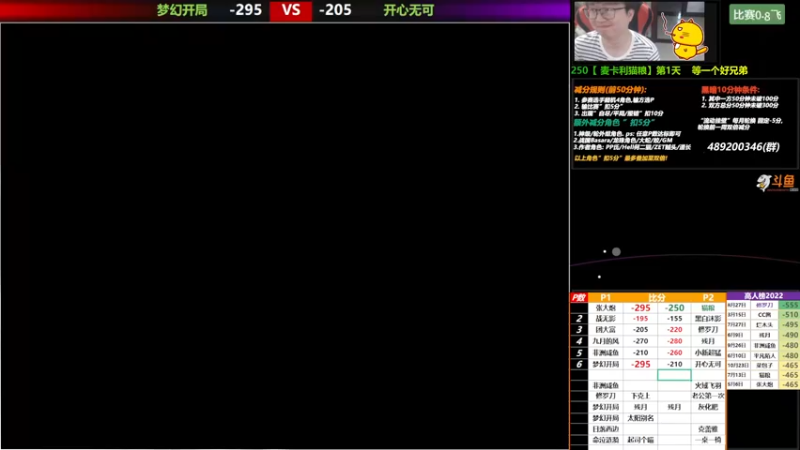
Task: Click the -195 score cell in row 2
Action: (640, 319)
